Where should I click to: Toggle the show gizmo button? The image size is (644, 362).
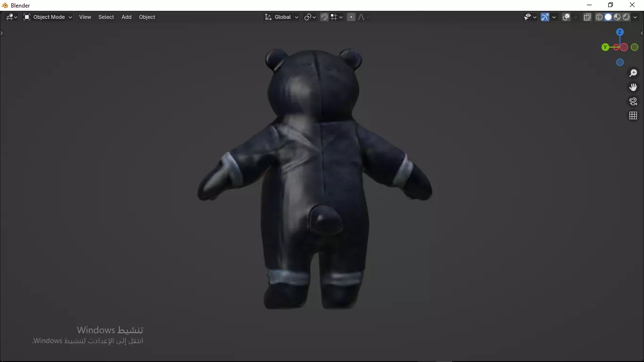pos(545,17)
